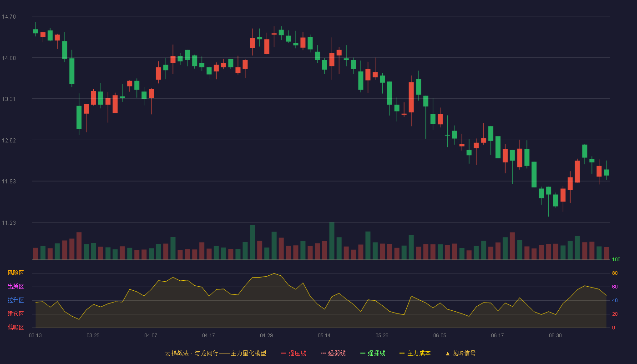Viewport: 637px width, 364px height.
Task: Click the 风险区 zone label
Action: coord(15,273)
